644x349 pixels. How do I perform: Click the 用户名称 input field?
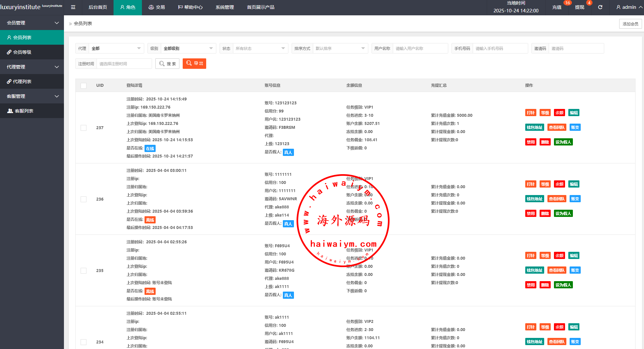coord(420,49)
